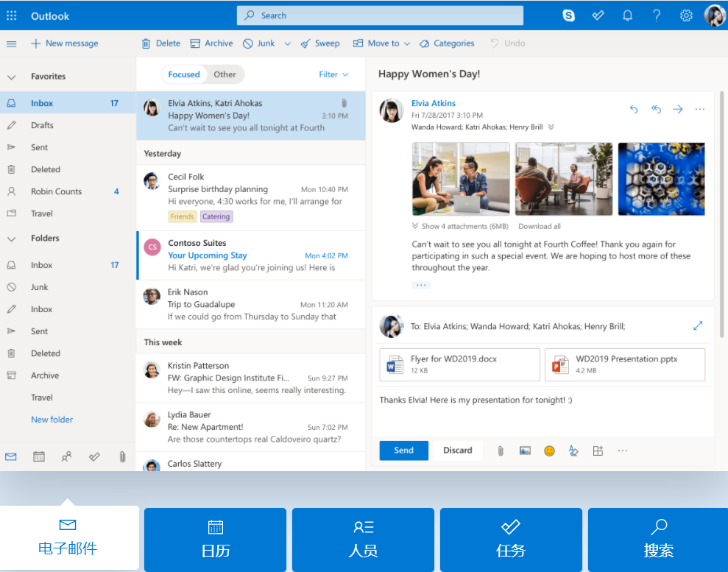This screenshot has width=728, height=572.
Task: Select the Friends category tag
Action: pos(182,216)
